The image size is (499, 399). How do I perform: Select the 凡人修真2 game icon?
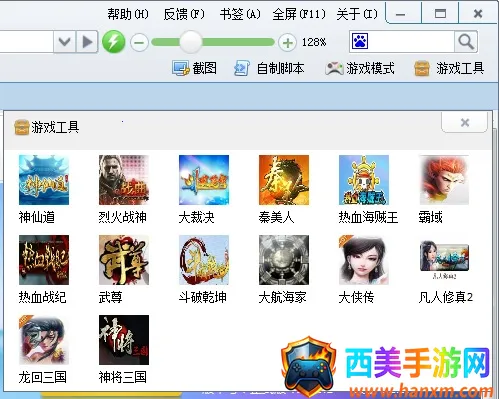click(444, 260)
